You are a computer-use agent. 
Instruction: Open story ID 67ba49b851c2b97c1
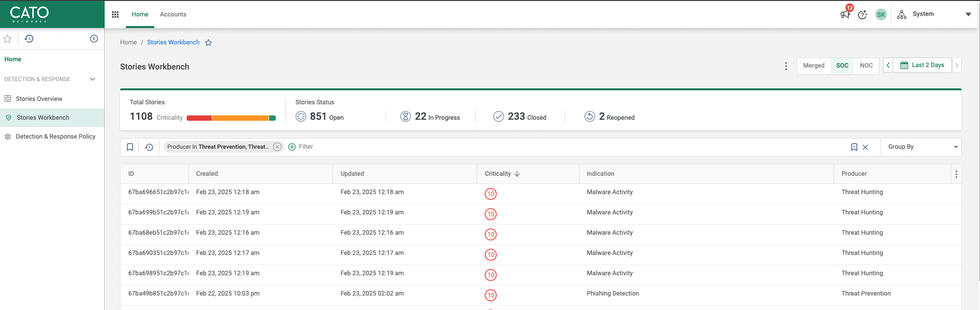click(x=158, y=294)
